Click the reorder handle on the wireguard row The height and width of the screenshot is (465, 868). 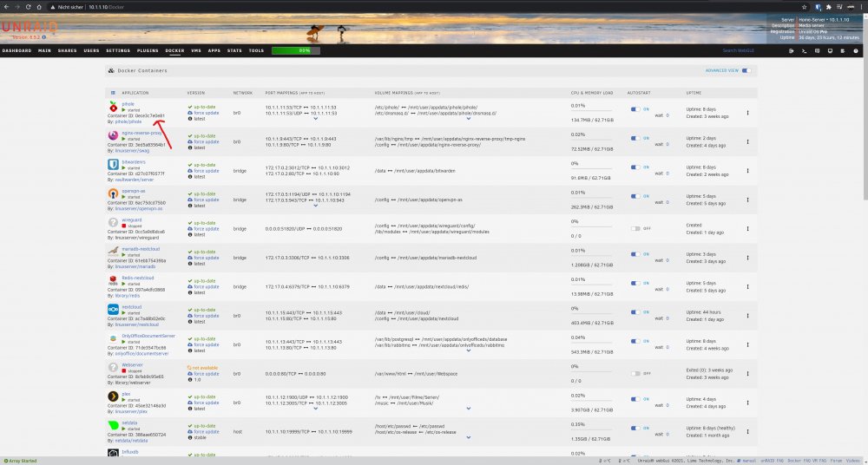point(748,229)
